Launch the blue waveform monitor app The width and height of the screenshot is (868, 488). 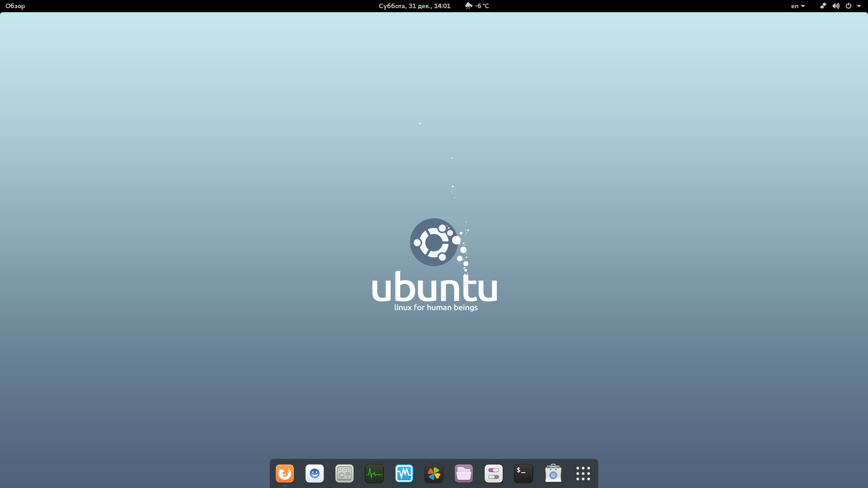click(404, 474)
